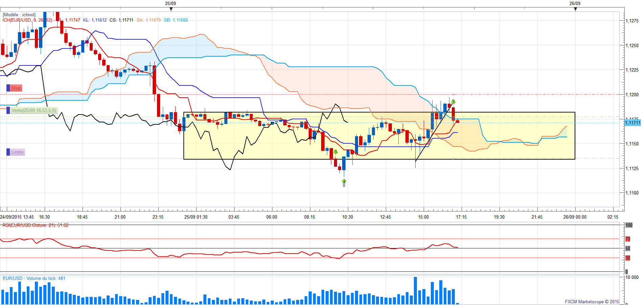Click the RSI(EUR/USD.Cloture, 21) indicator label

[x=35, y=225]
